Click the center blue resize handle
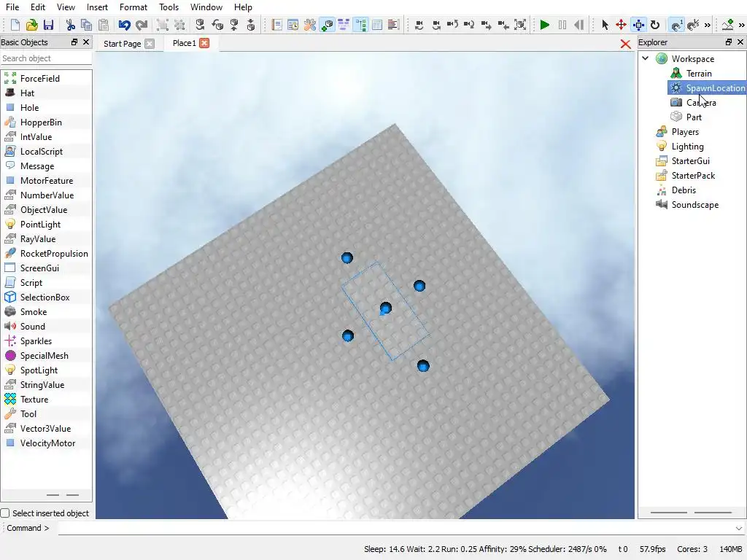Image resolution: width=747 pixels, height=560 pixels. pyautogui.click(x=385, y=308)
